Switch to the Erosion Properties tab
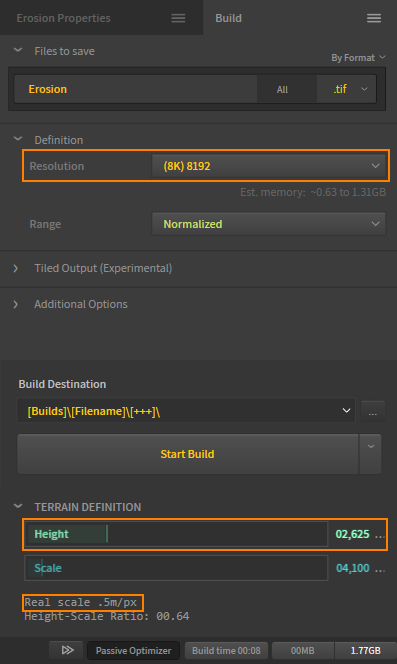The image size is (397, 664). tap(64, 18)
